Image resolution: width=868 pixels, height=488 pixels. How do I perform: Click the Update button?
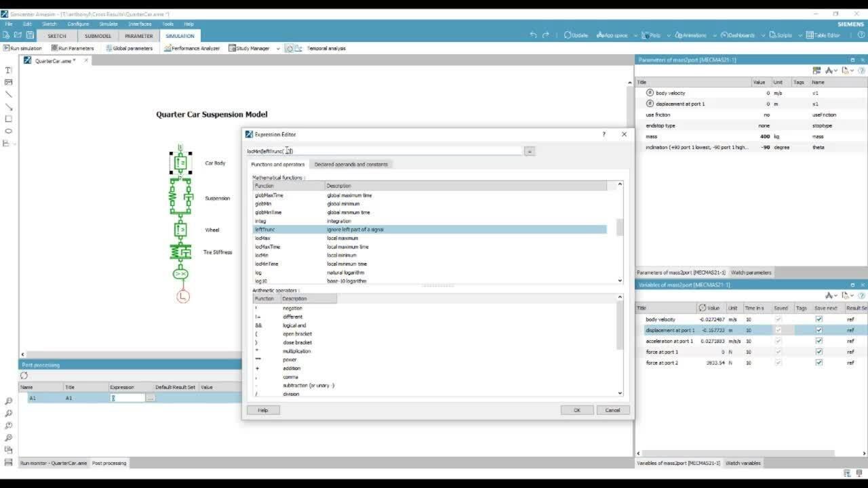[x=576, y=35]
